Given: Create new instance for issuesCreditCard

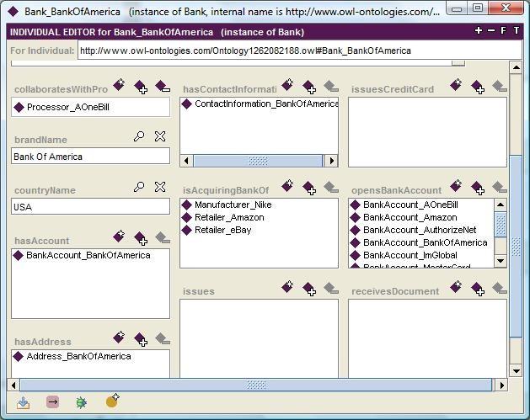Looking at the screenshot, I should [x=457, y=84].
